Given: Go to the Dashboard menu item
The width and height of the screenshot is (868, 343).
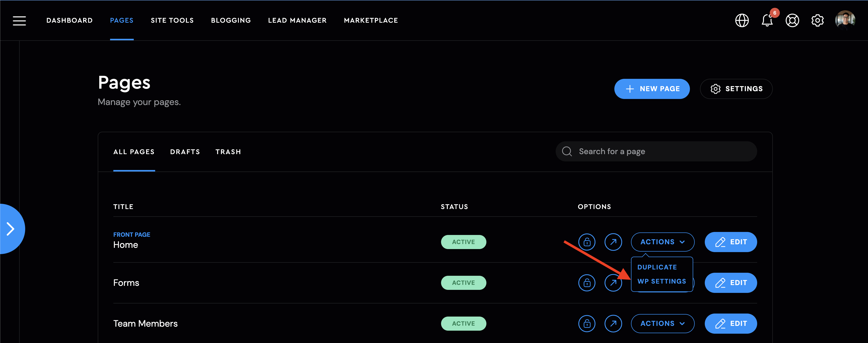Looking at the screenshot, I should click(70, 20).
